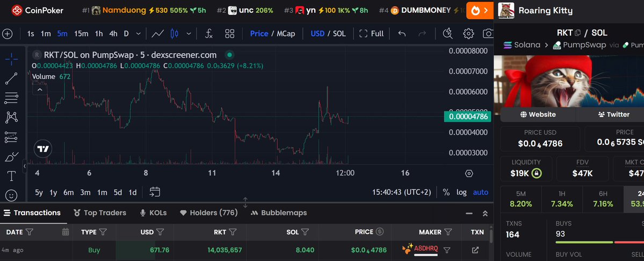Undo the last chart action
The image size is (644, 261).
(402, 34)
